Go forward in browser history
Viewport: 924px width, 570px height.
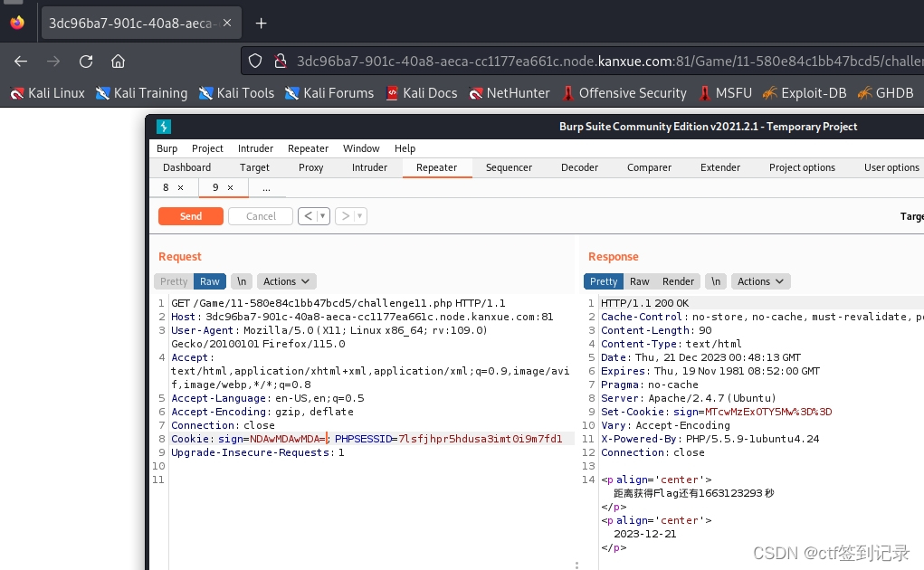pyautogui.click(x=53, y=62)
